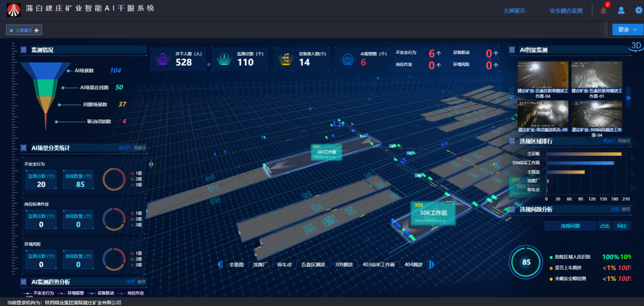Go to next scene list page arrow
Viewport: 644px width, 306px height.
(431, 264)
